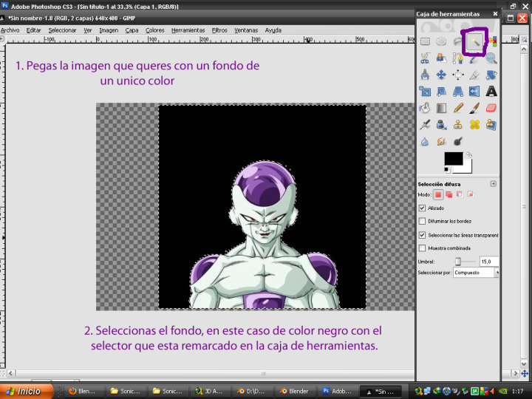Viewport: 532px width, 399px height.
Task: Select the Paintbrush tool
Action: pyautogui.click(x=474, y=108)
